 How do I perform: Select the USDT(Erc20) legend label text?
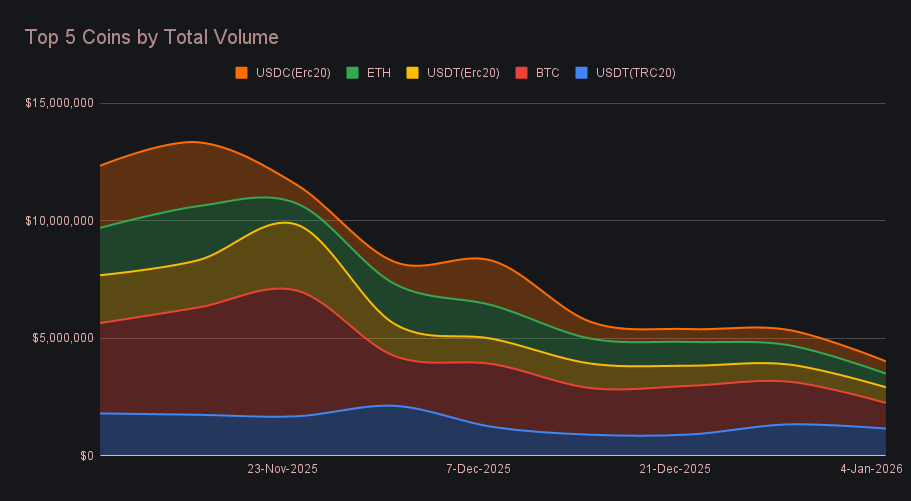coord(463,73)
